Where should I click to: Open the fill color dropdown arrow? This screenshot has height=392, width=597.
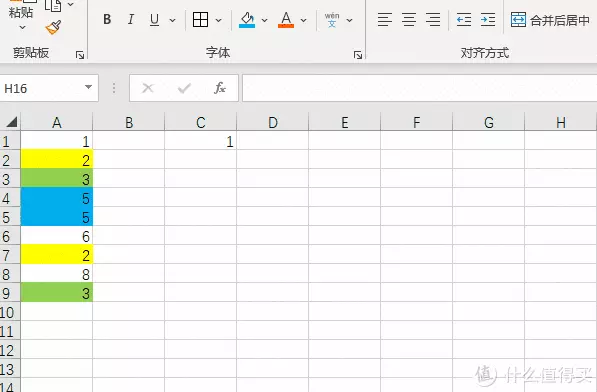point(264,20)
